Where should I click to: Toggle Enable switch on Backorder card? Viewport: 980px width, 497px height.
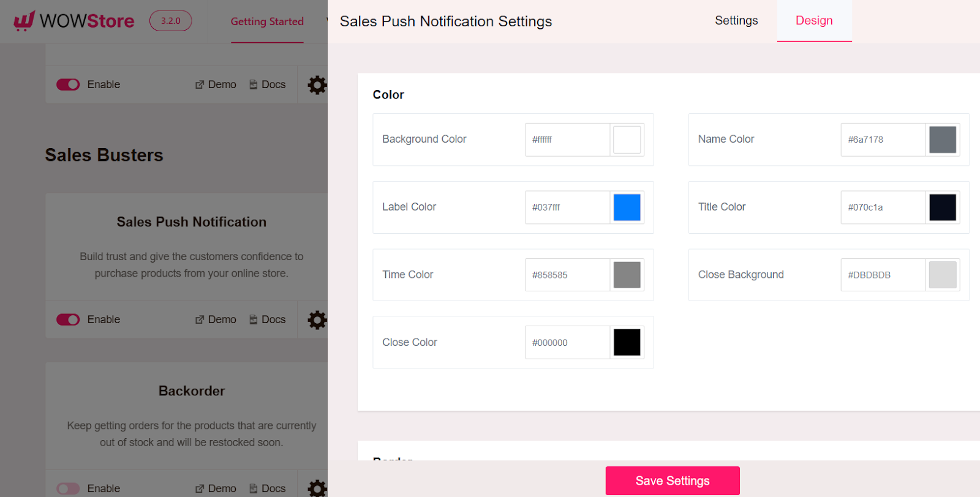point(68,488)
